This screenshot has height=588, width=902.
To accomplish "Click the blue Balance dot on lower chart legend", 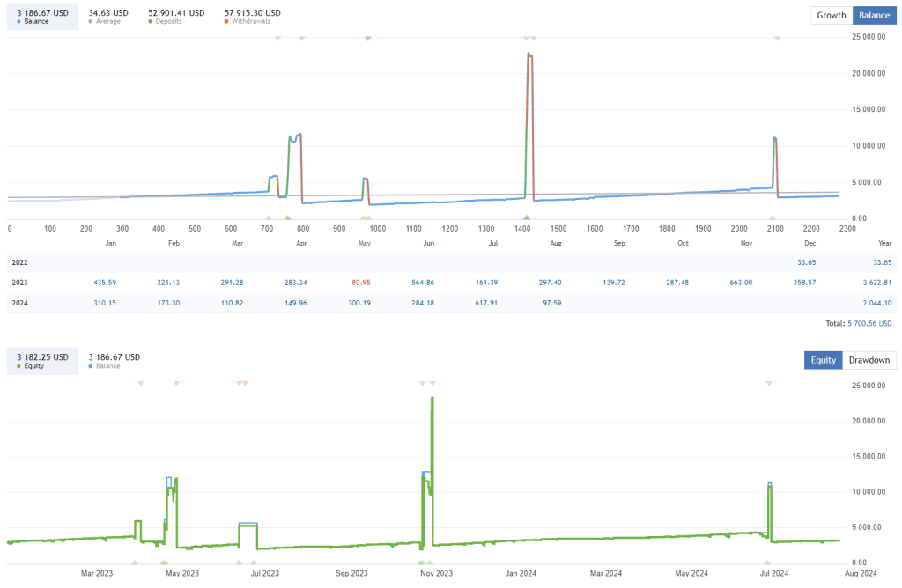I will pos(91,366).
